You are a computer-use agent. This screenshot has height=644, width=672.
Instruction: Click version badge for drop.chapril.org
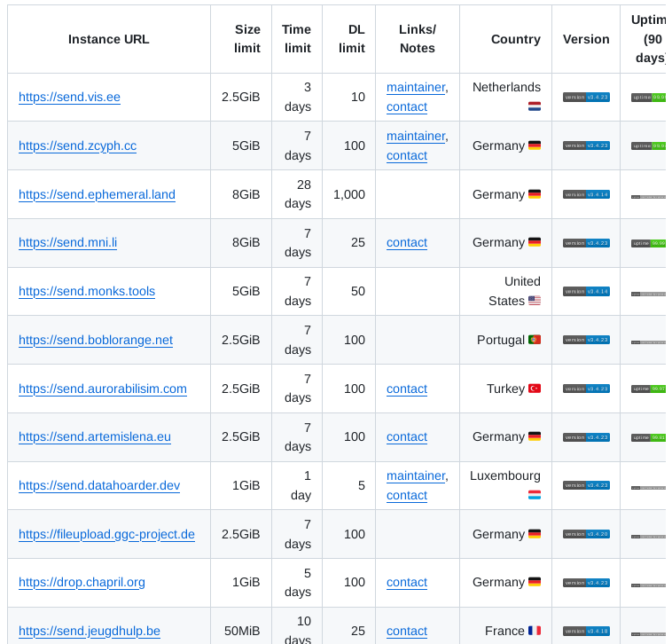(586, 583)
